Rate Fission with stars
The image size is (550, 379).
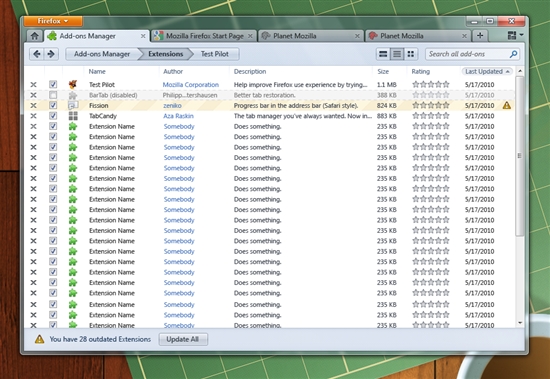point(431,105)
